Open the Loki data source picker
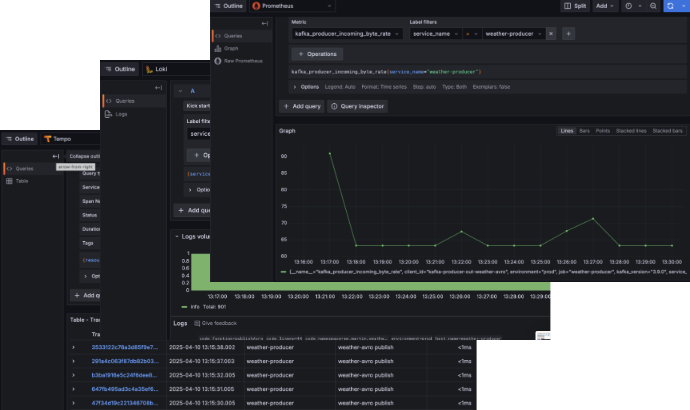The image size is (690, 410). (x=176, y=69)
